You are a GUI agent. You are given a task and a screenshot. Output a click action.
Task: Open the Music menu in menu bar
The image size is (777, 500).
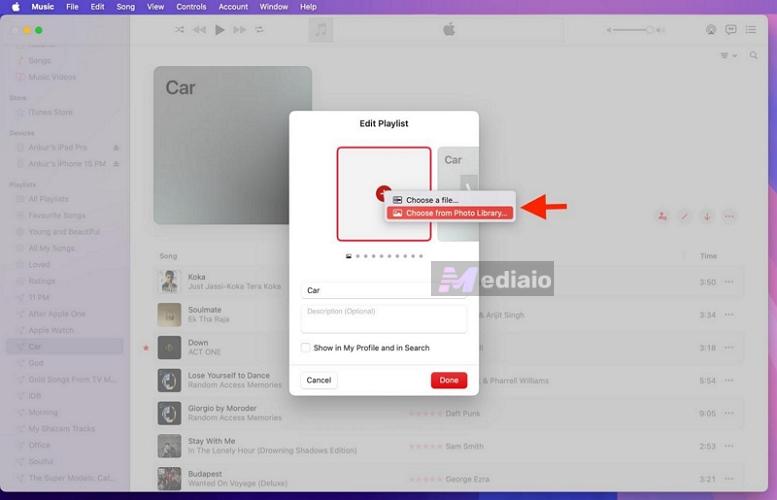point(43,7)
